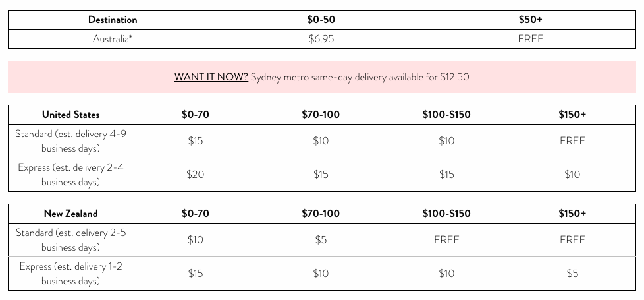Image resolution: width=644 pixels, height=300 pixels.
Task: Click the $5 New Zealand Standard price
Action: [321, 240]
